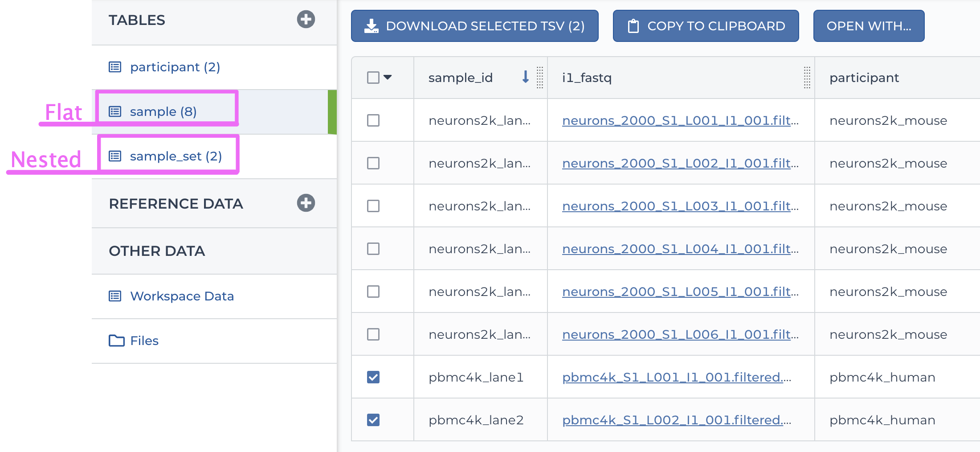Click the participant table list icon
980x452 pixels.
tap(115, 67)
